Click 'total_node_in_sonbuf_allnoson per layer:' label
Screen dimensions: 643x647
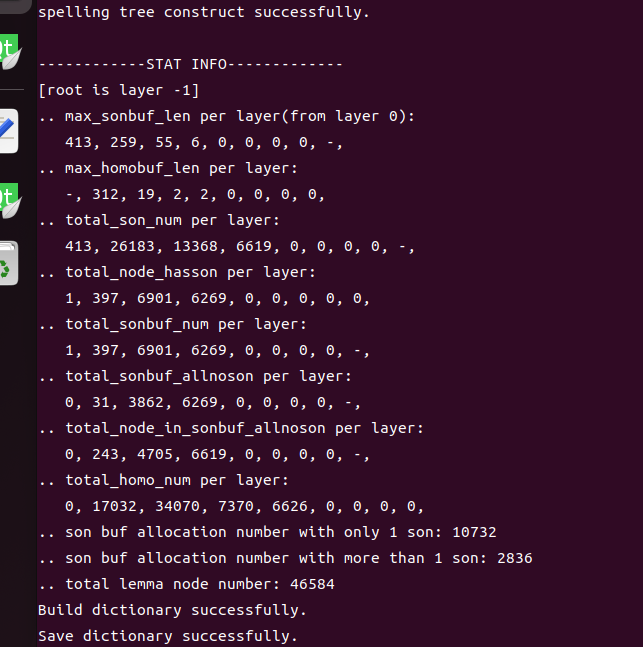[x=244, y=428]
